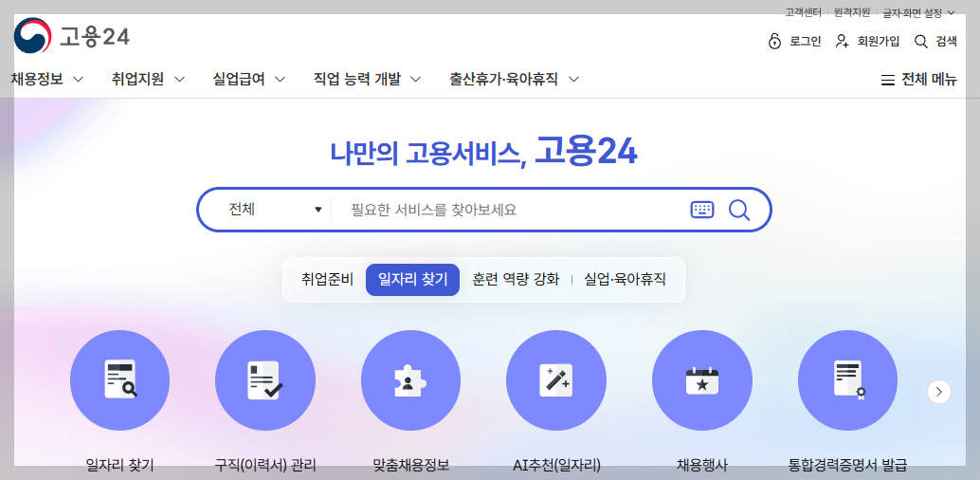Click the 고용24 logo text
Image resolution: width=980 pixels, height=480 pixels.
coord(95,38)
